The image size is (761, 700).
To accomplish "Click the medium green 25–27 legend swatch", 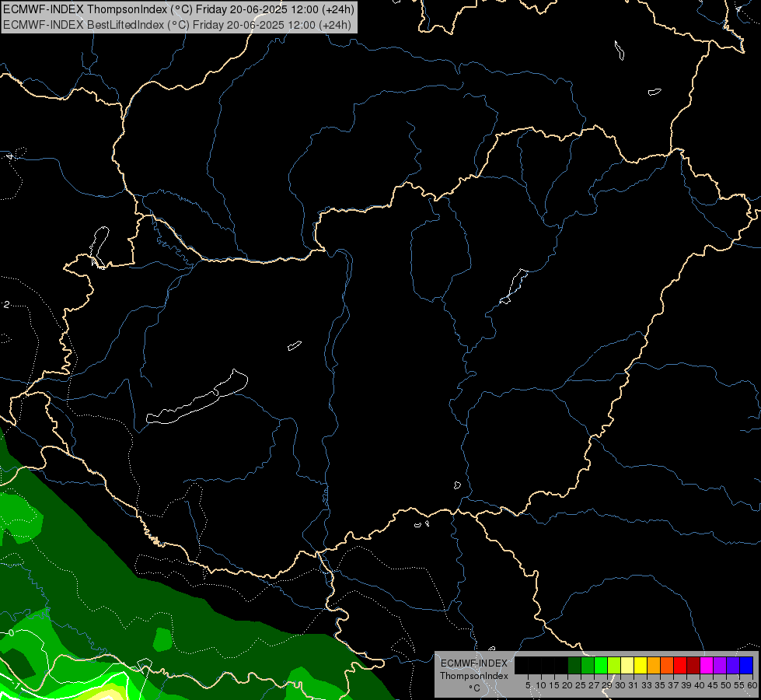I will click(588, 665).
